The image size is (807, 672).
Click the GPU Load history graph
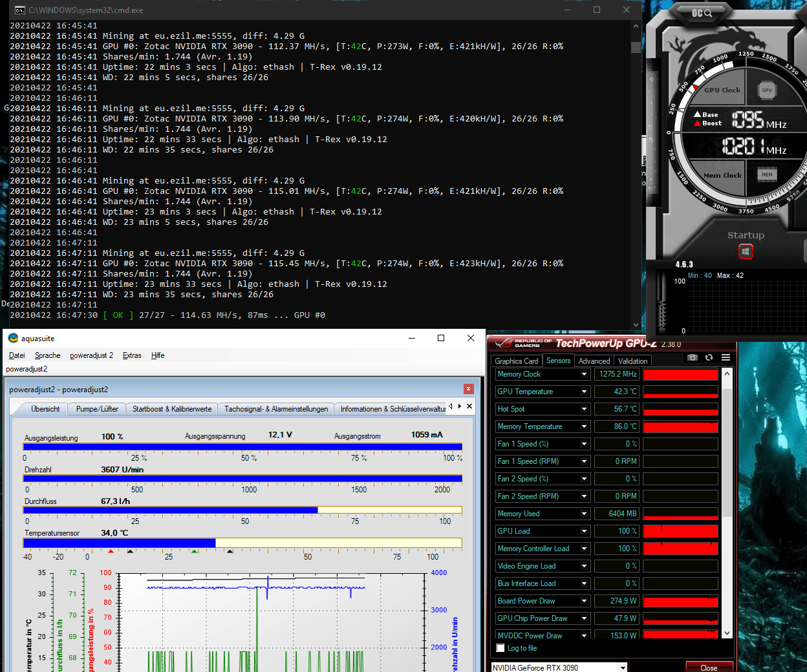point(680,531)
